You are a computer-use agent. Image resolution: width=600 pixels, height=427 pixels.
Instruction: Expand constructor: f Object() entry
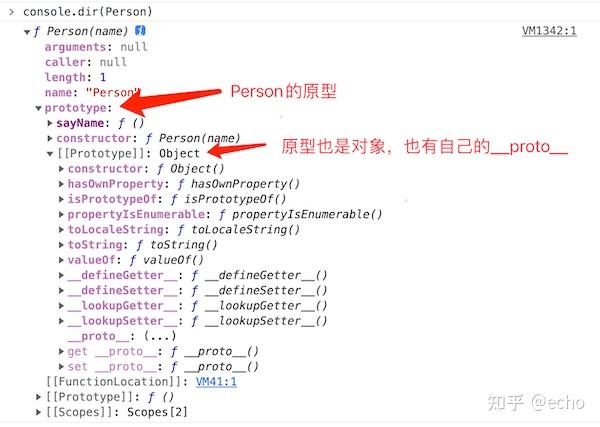point(61,169)
